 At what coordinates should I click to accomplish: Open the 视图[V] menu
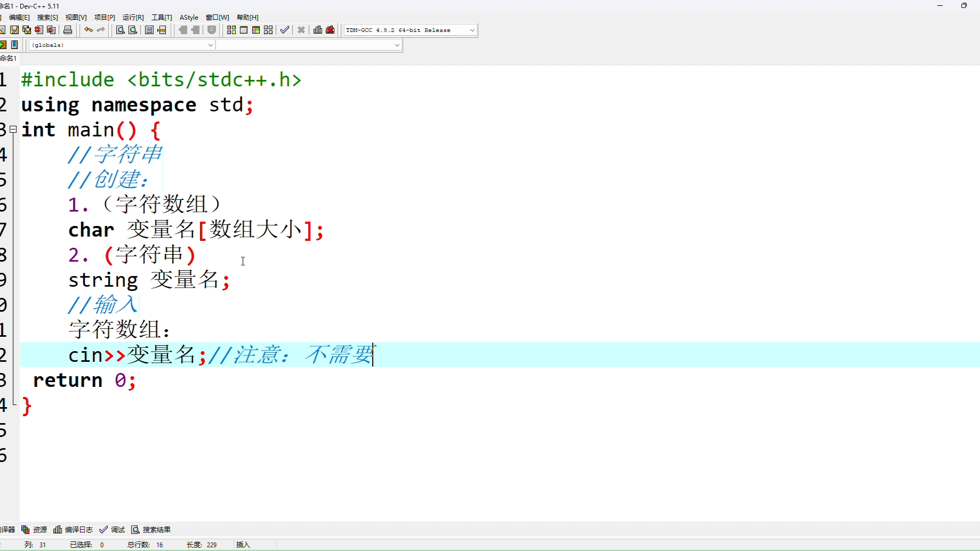coord(76,18)
